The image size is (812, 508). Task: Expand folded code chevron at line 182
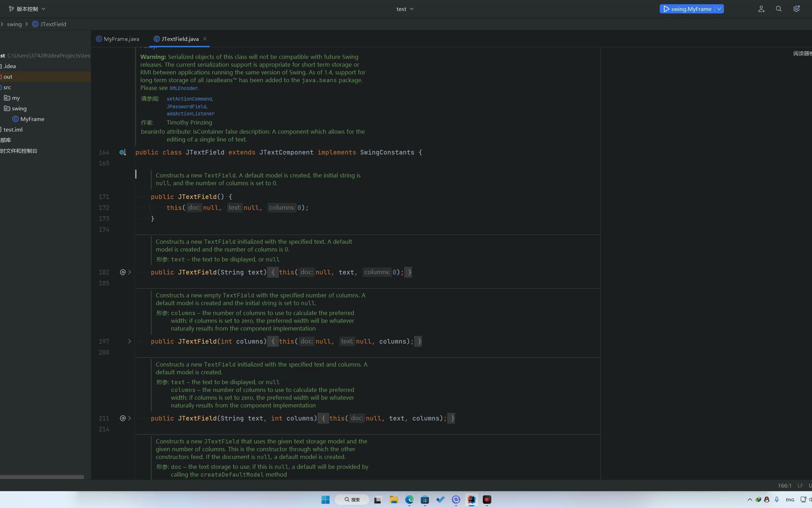[x=129, y=272]
